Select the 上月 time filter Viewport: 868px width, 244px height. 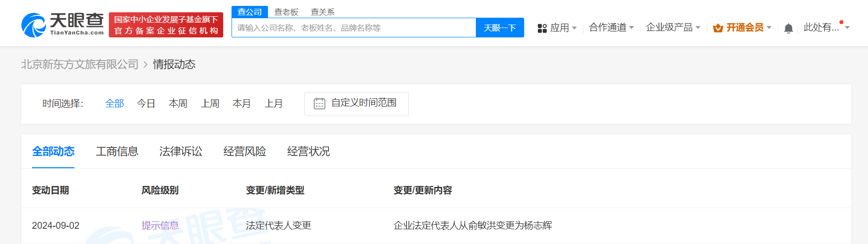coord(273,104)
